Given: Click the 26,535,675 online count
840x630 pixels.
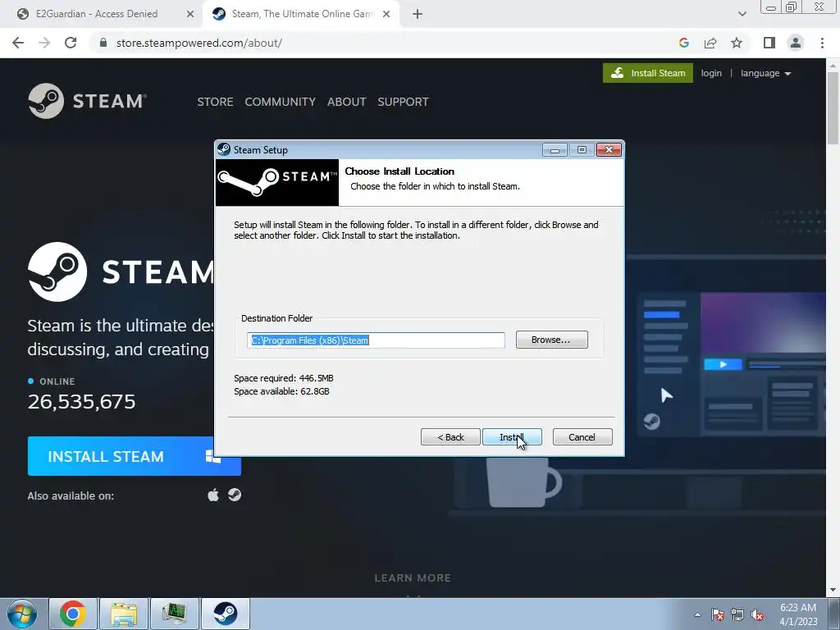Looking at the screenshot, I should (81, 402).
